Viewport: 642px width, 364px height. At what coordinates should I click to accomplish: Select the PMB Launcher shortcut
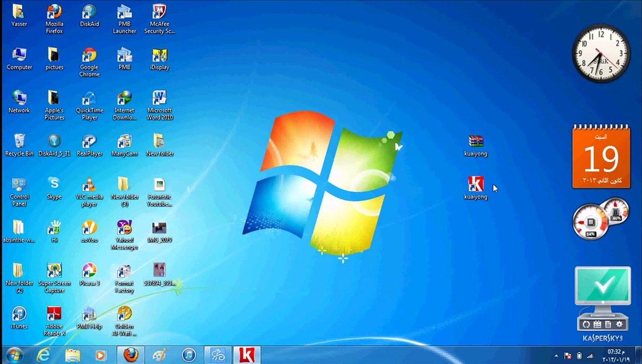(x=124, y=19)
